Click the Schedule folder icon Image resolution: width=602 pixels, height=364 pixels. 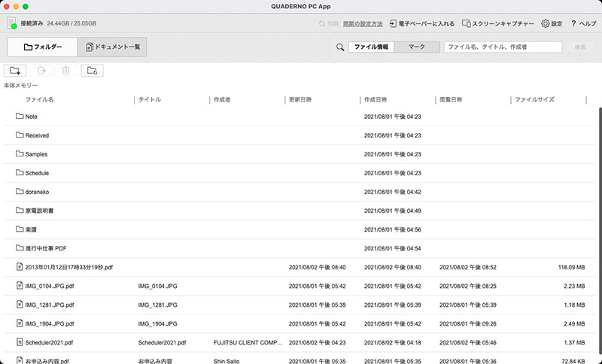[20, 172]
